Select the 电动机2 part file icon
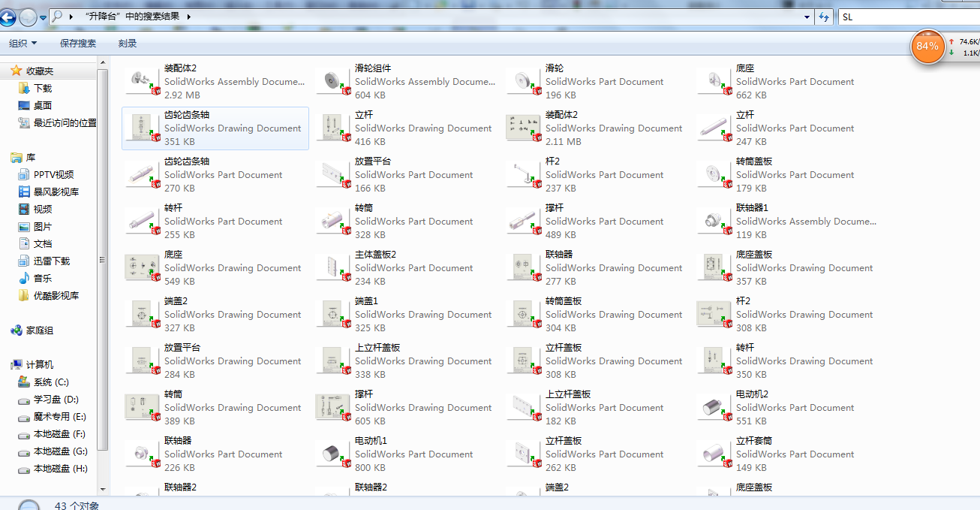 [x=714, y=407]
